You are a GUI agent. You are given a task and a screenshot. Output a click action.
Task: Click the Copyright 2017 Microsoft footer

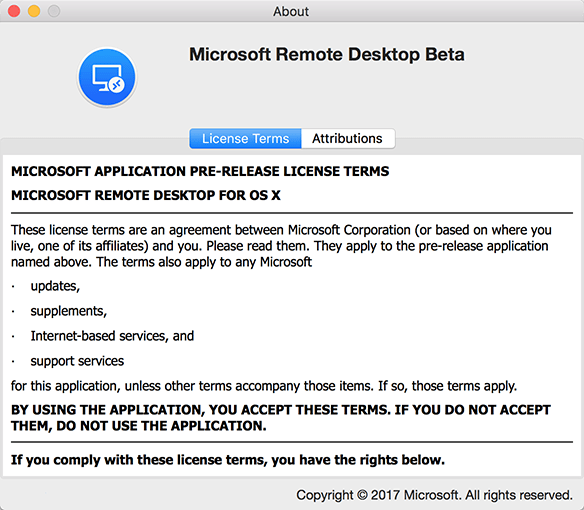[x=434, y=495]
